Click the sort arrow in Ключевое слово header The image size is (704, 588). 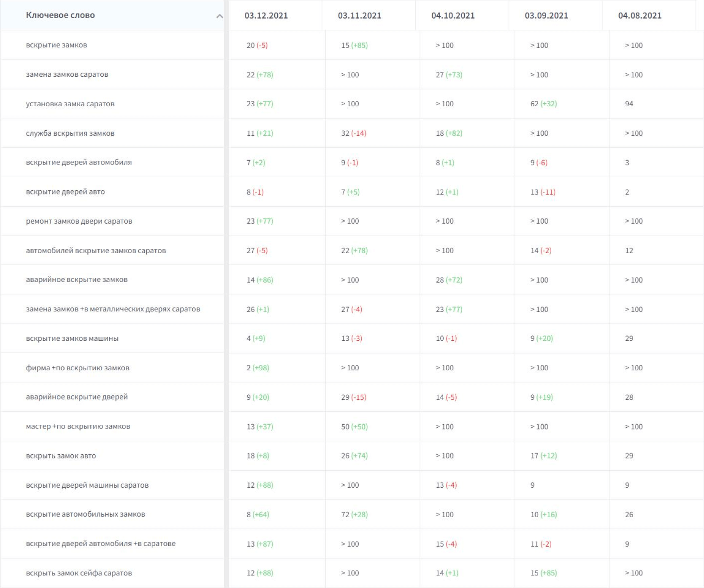[x=219, y=16]
